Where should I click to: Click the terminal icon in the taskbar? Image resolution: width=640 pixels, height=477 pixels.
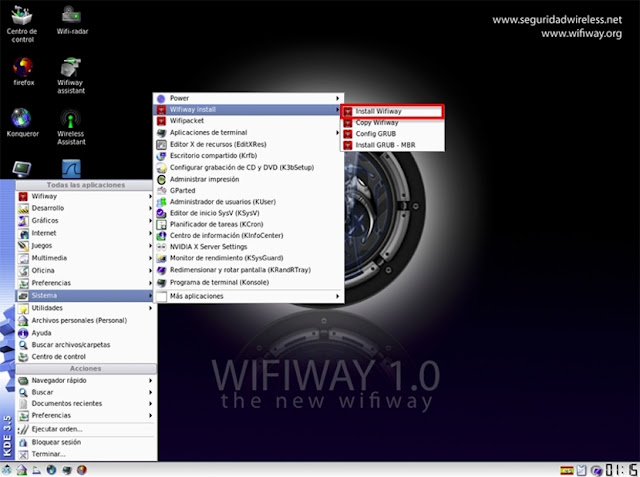pos(67,470)
